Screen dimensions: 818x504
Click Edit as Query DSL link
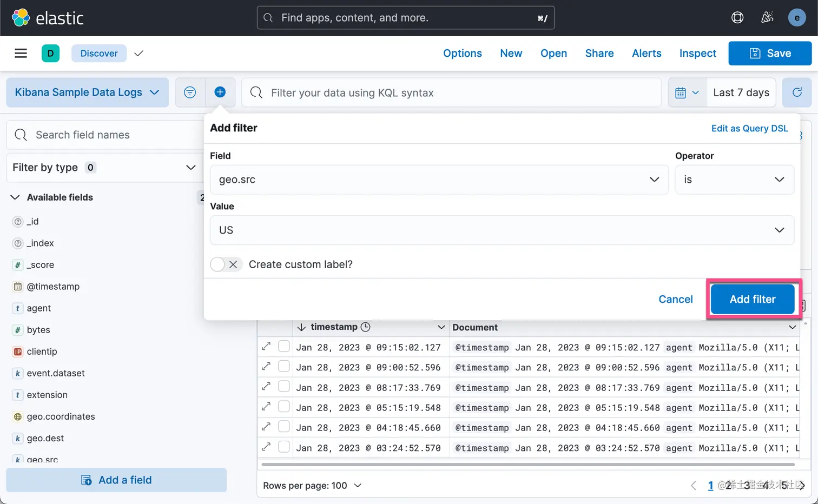pyautogui.click(x=749, y=128)
